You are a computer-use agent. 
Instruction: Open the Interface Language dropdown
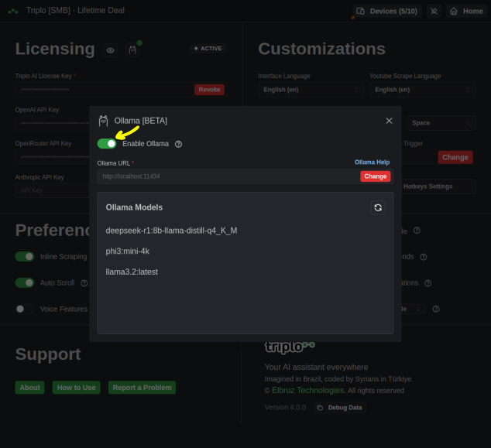pos(311,90)
